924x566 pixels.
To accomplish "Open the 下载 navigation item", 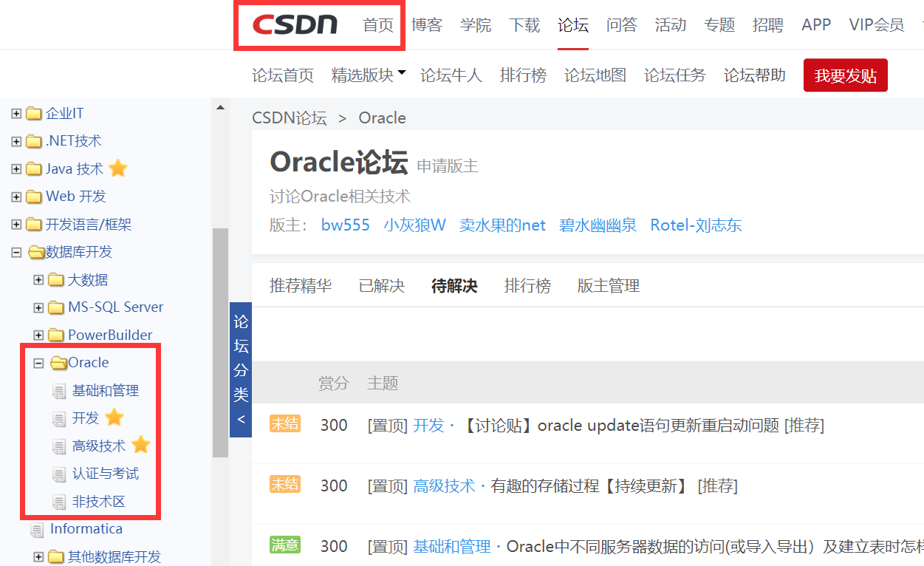I will pos(524,25).
